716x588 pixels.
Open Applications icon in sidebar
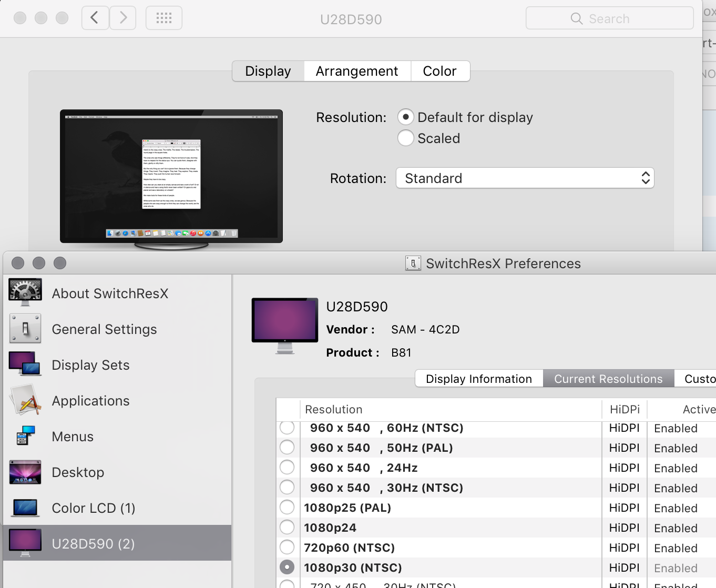pos(25,400)
